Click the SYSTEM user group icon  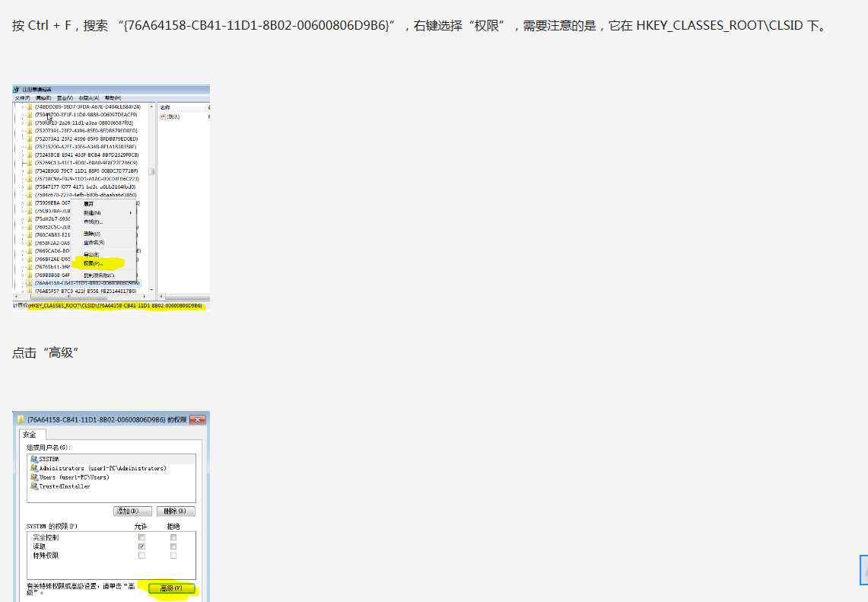34,459
